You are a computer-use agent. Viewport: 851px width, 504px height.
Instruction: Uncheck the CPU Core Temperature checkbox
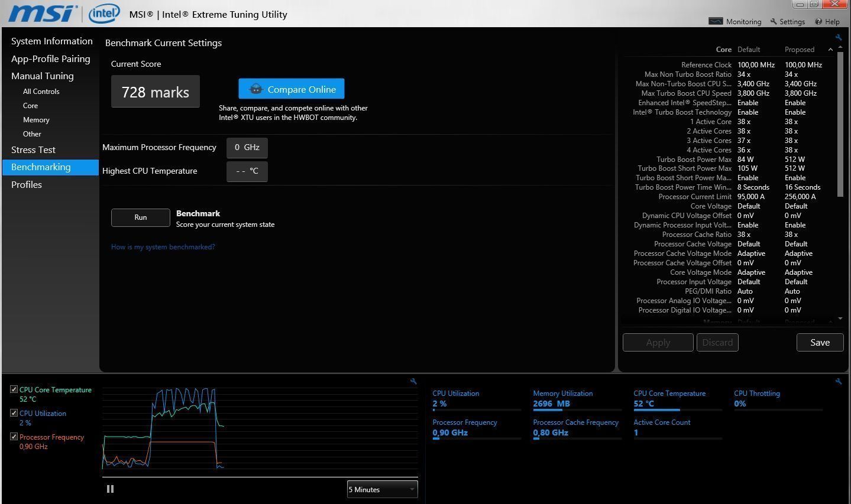tap(14, 389)
